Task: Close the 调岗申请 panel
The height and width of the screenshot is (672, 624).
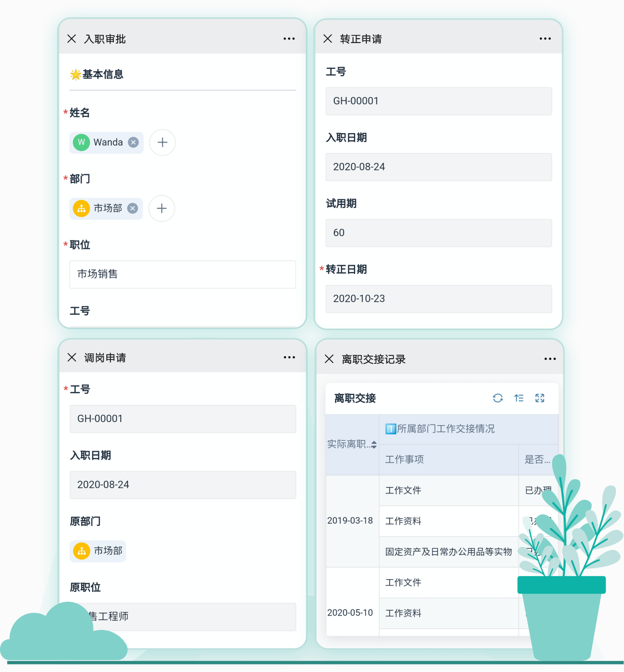Action: (72, 357)
